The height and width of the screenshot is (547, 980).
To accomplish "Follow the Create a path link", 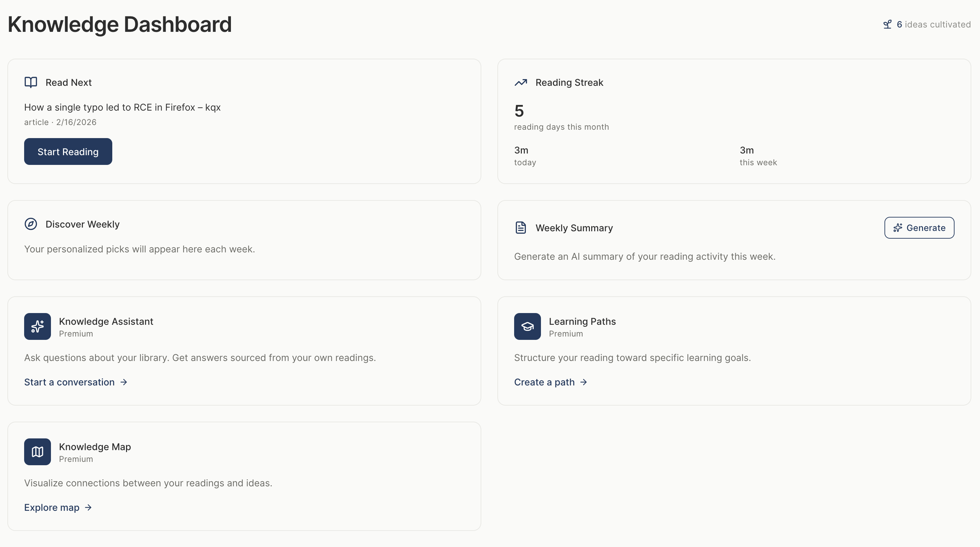I will 544,382.
